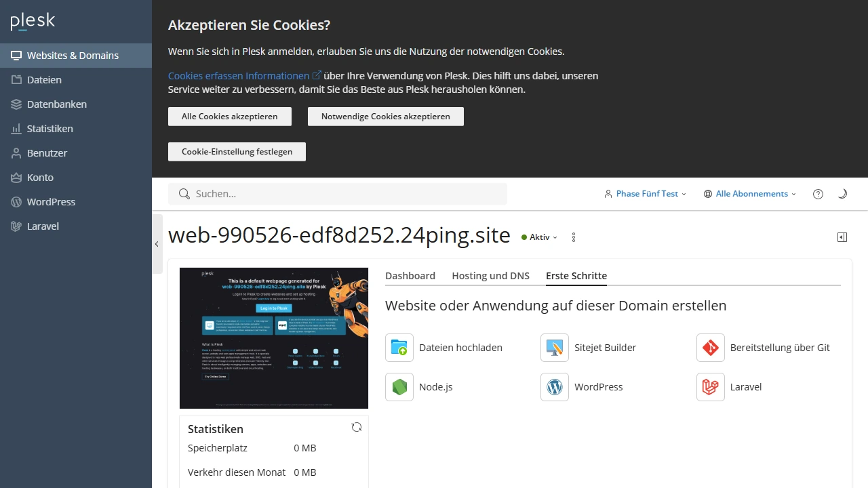Collapse the left sidebar with arrow handle

pyautogui.click(x=157, y=244)
